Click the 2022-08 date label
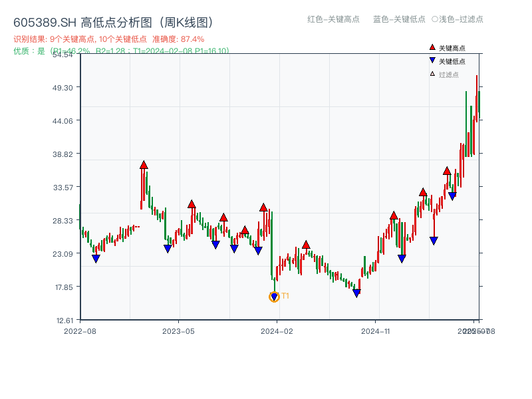The image size is (532, 399). pos(80,331)
